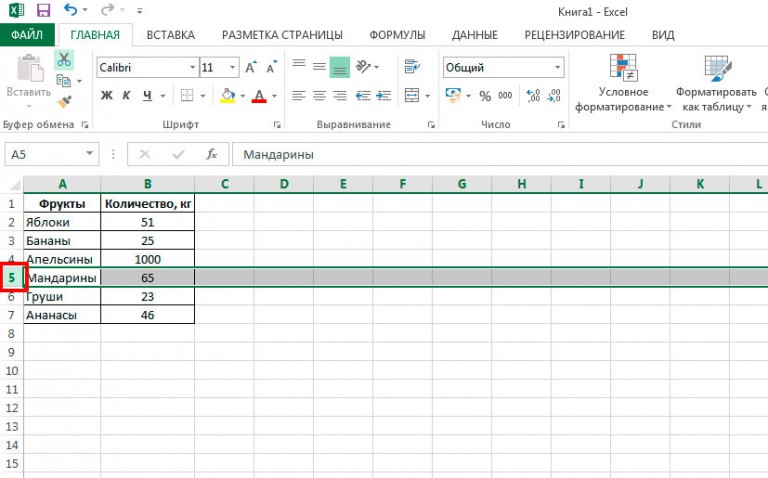Expand the borders dropdown arrow
768x478 pixels.
click(202, 96)
